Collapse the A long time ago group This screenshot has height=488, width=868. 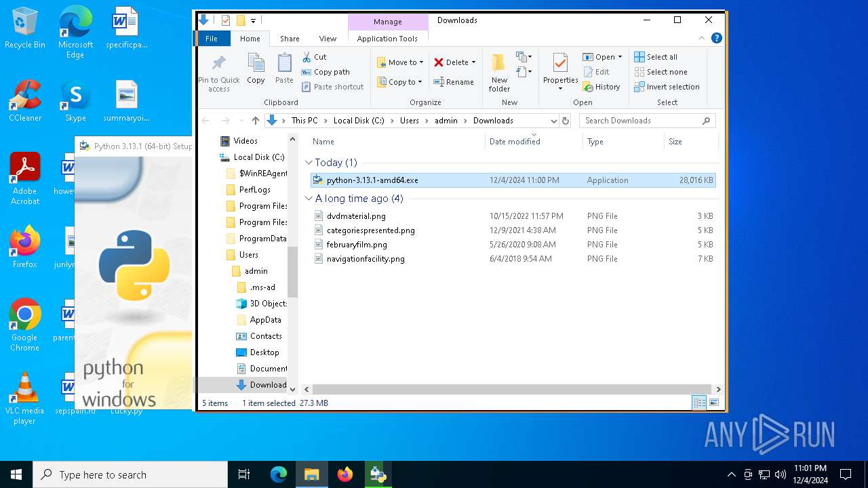pos(309,199)
